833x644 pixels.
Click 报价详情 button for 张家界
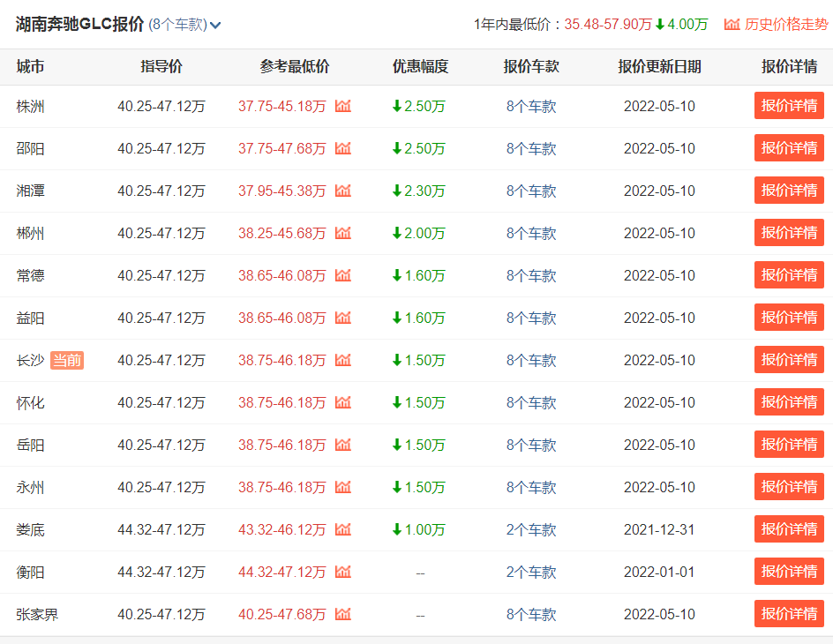(789, 614)
